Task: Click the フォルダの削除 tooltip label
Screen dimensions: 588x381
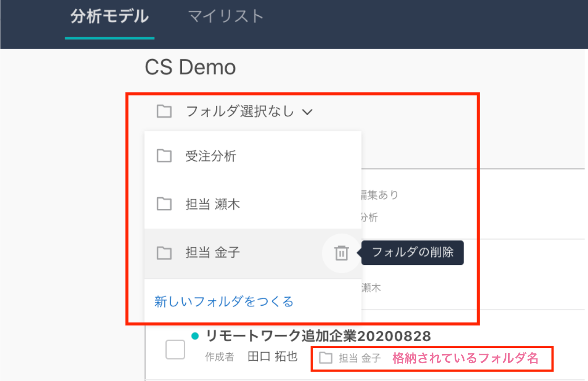Action: tap(412, 252)
